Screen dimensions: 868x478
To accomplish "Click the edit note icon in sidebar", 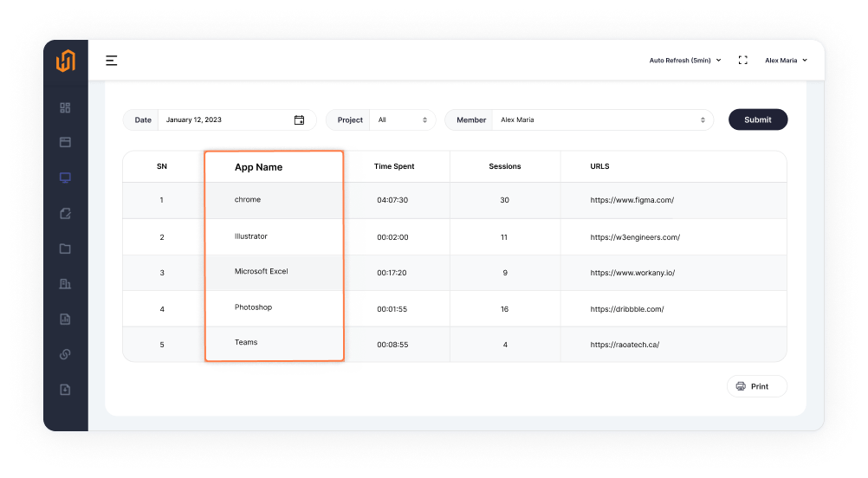I will point(65,213).
